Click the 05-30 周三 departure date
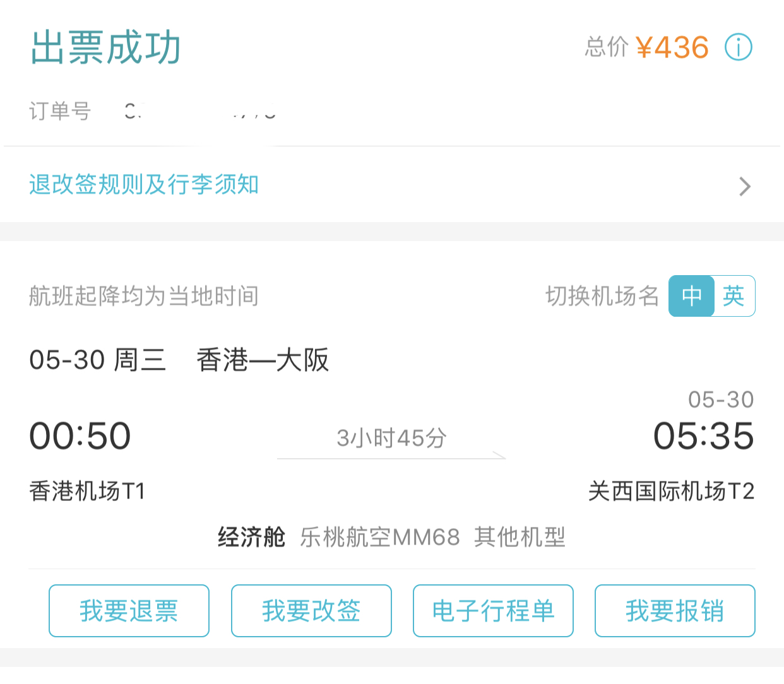 [x=98, y=358]
